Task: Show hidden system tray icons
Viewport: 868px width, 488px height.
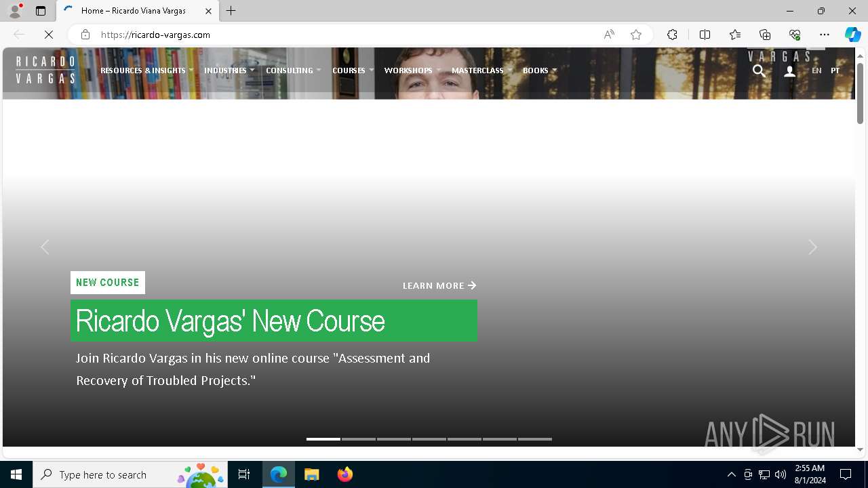Action: coord(731,474)
